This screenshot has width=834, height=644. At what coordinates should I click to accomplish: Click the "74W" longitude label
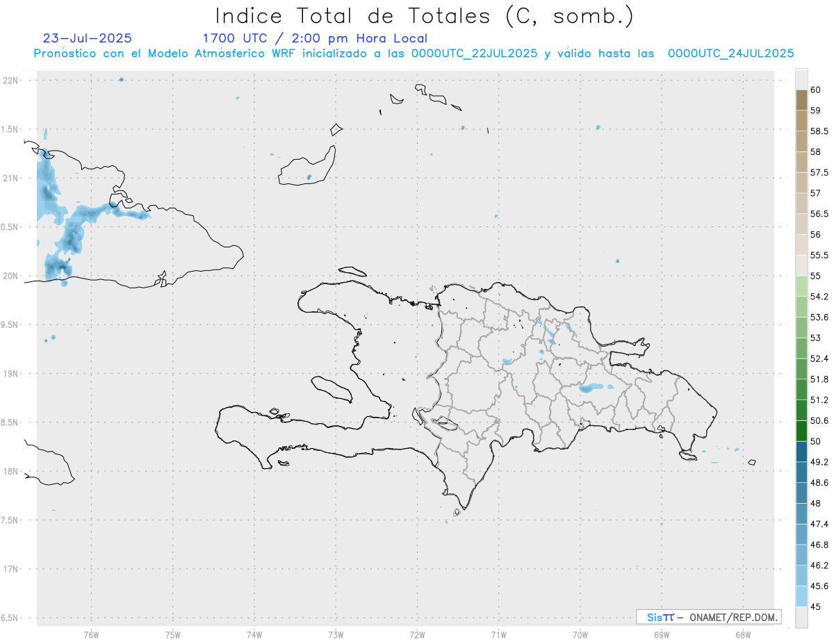click(254, 635)
